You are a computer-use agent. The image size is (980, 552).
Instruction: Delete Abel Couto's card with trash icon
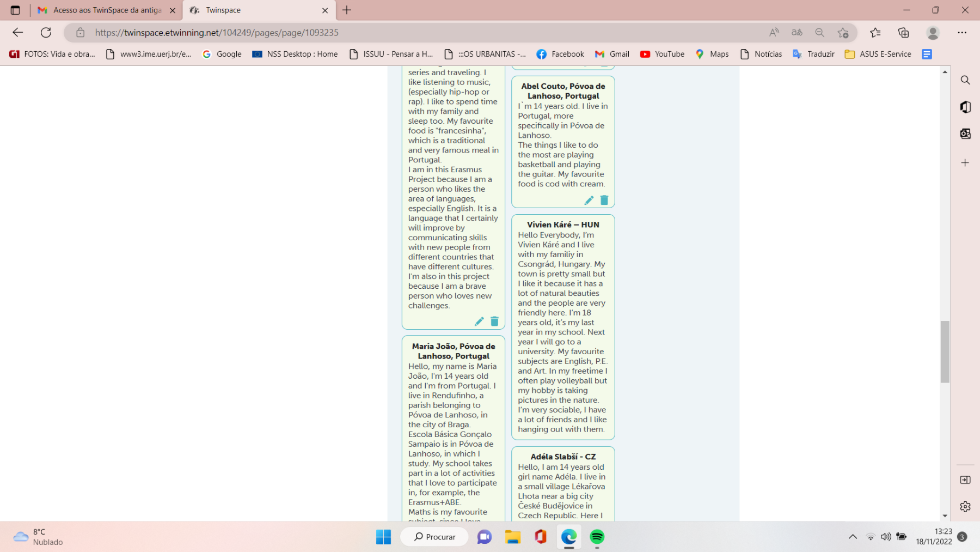604,201
